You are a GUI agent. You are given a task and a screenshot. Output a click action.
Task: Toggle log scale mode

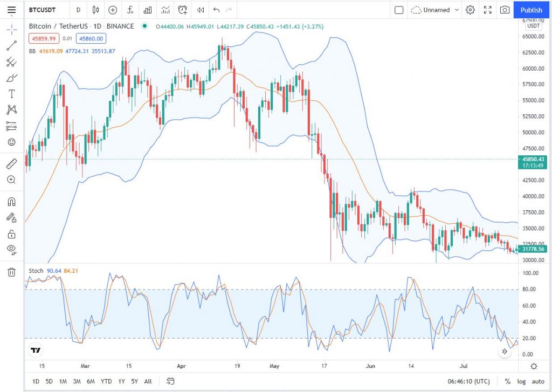click(x=521, y=381)
